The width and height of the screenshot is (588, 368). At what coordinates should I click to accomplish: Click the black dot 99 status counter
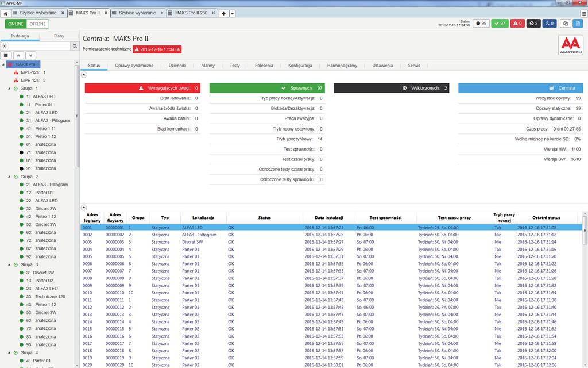tap(481, 23)
